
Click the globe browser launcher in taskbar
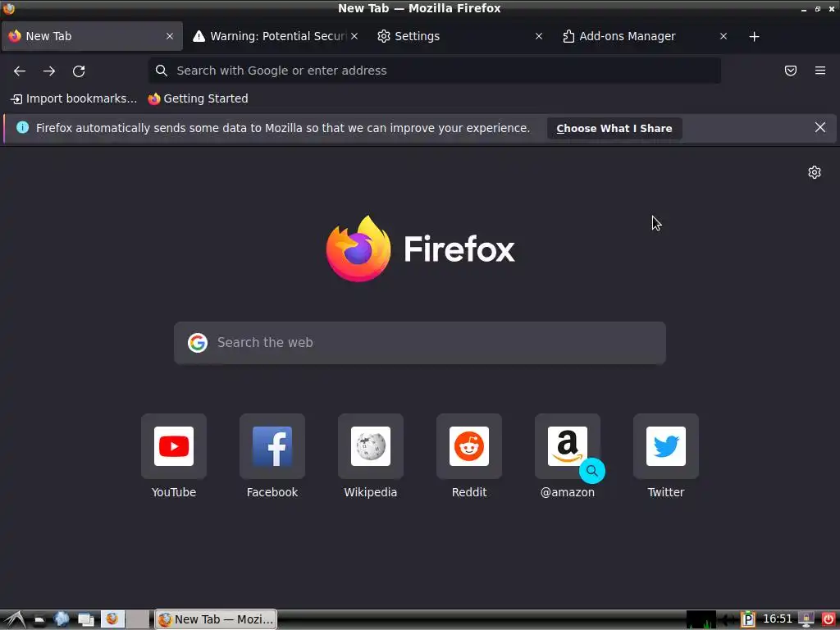[62, 619]
